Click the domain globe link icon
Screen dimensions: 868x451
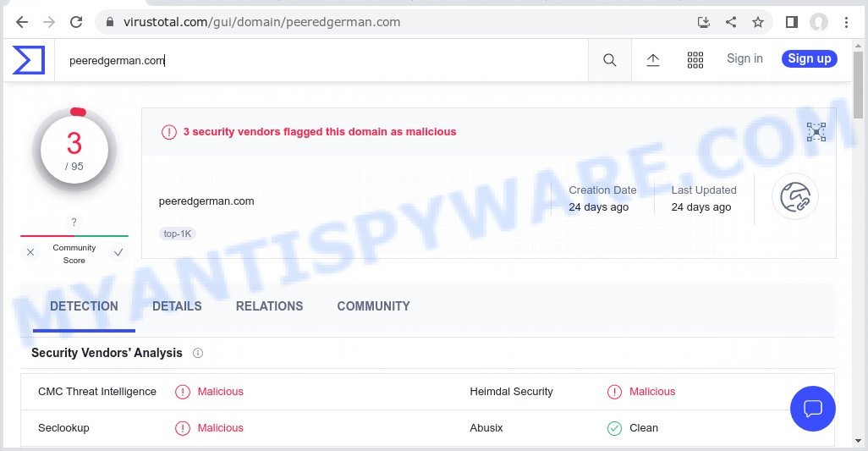click(x=795, y=196)
